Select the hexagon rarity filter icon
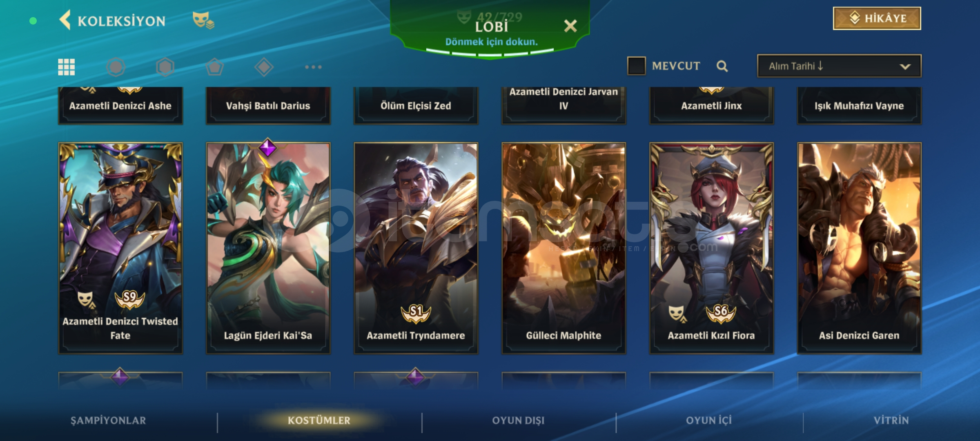980x441 pixels. coord(165,67)
